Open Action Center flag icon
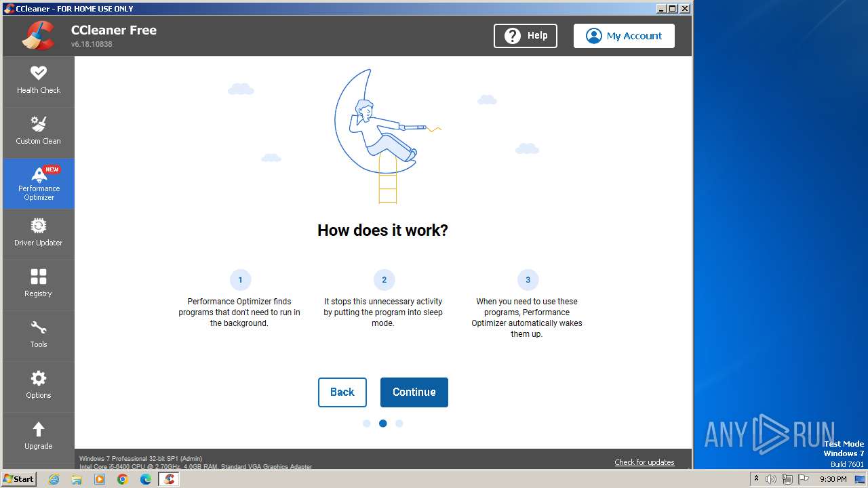868x488 pixels. 804,479
